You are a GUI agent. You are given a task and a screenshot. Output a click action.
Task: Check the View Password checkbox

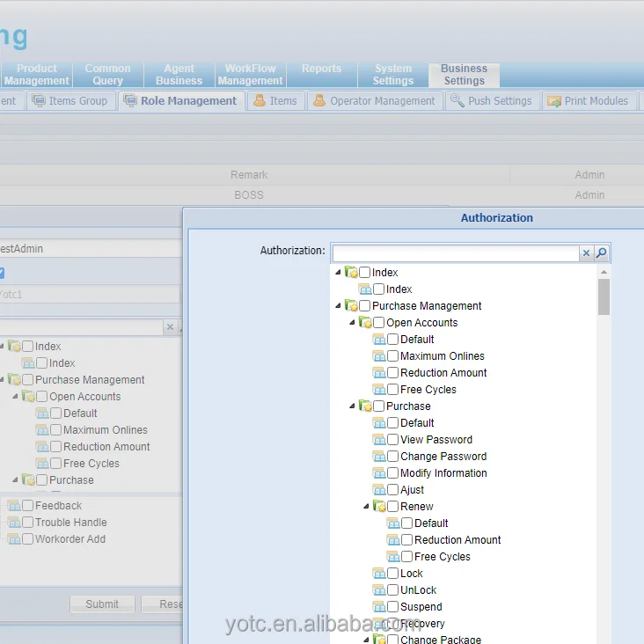point(392,440)
